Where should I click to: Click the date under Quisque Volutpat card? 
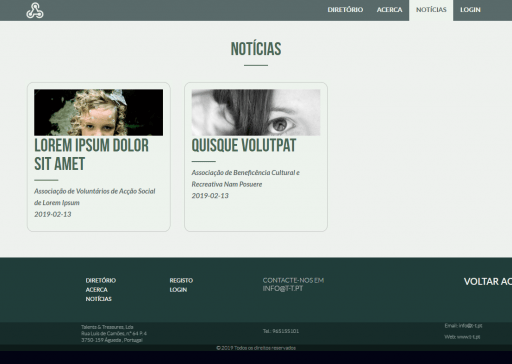[x=210, y=196]
